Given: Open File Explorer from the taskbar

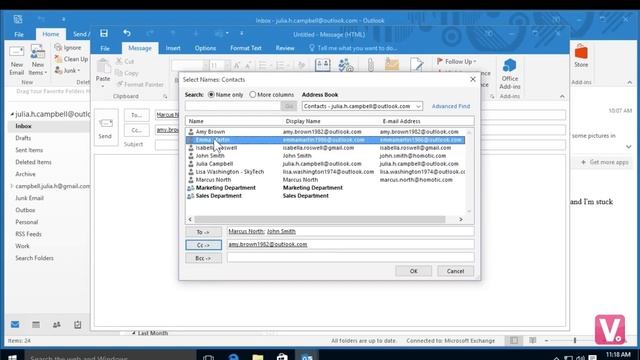Looking at the screenshot, I should 258,357.
